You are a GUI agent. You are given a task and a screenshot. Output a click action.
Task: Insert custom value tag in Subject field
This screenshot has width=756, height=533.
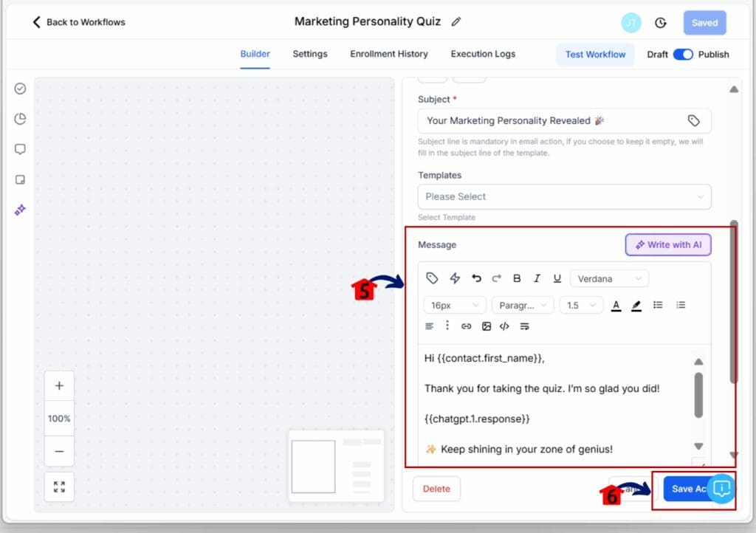pyautogui.click(x=693, y=120)
